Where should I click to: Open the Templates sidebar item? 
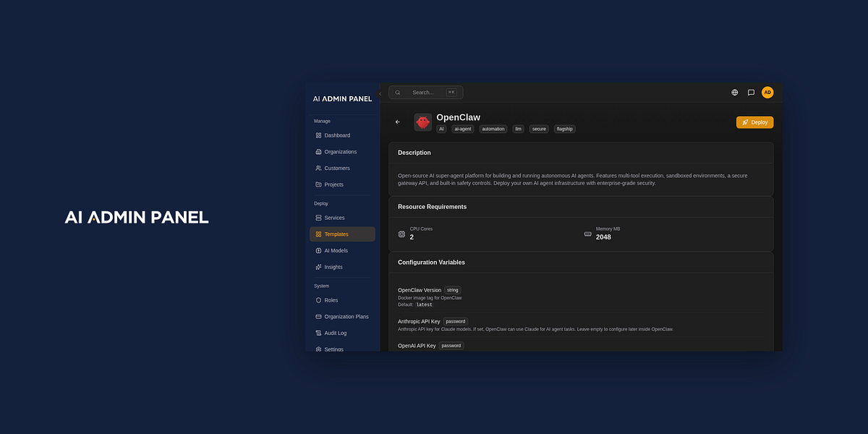(x=342, y=234)
